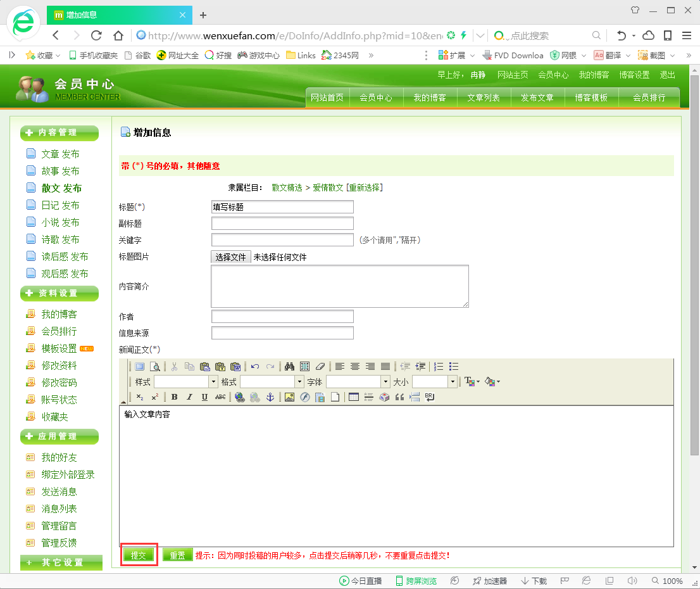
Task: Toggle strikethrough formatting in editor toolbar
Action: [220, 397]
